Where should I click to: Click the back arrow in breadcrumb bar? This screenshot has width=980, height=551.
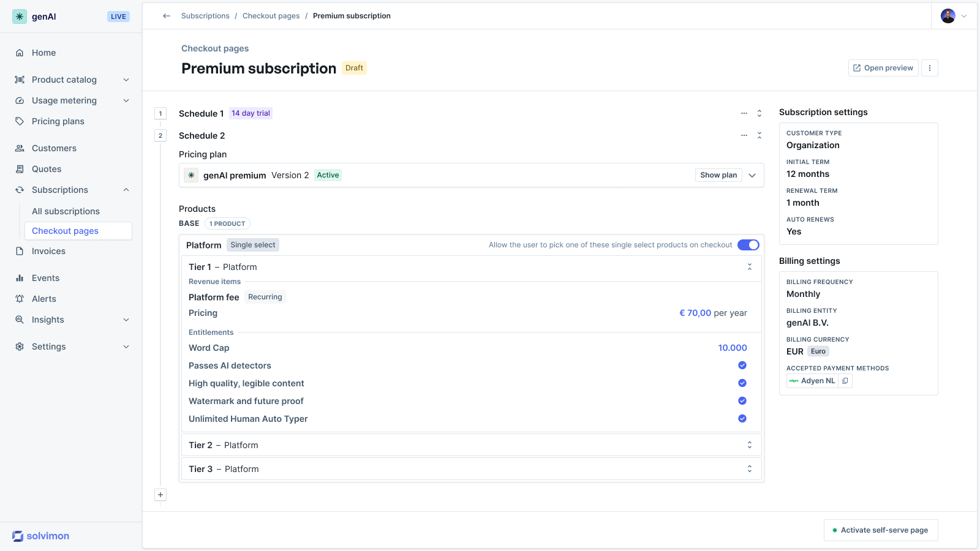[167, 16]
